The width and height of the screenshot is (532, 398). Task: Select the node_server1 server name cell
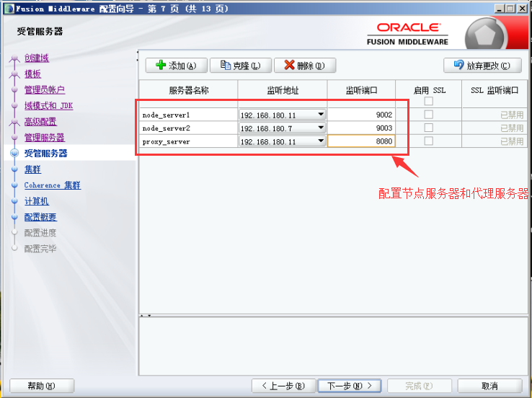click(187, 115)
